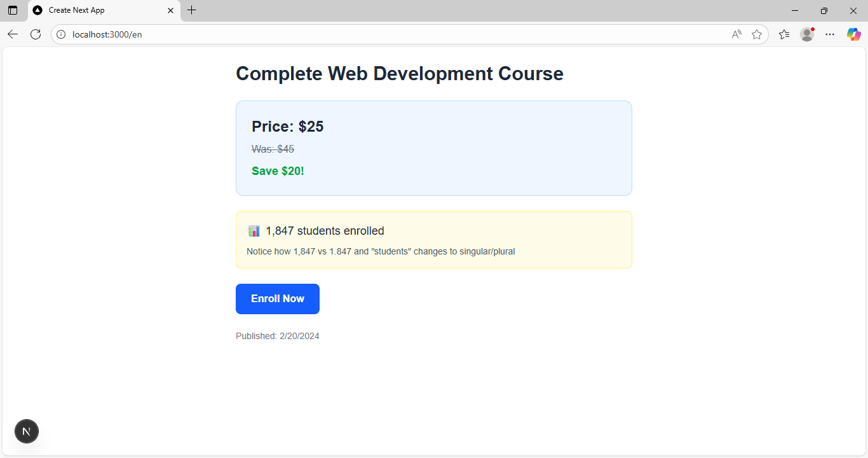Viewport: 868px width, 458px height.
Task: Add page to favorites with star icon
Action: tap(757, 34)
